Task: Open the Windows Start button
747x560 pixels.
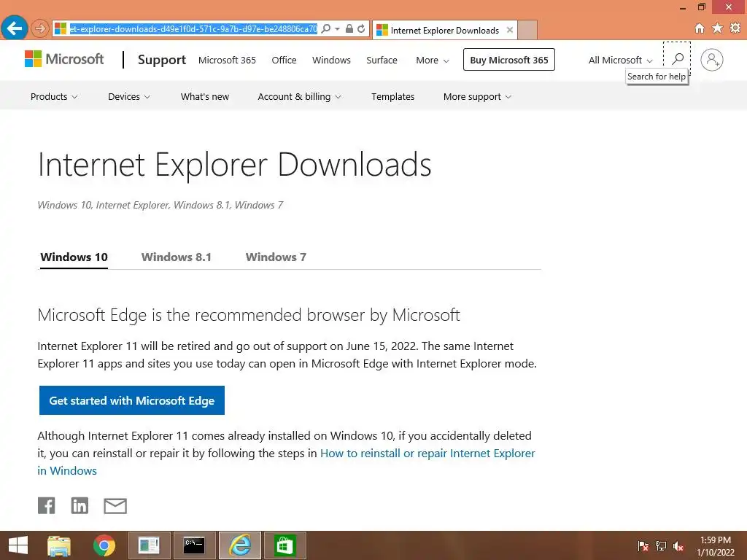Action: (18, 545)
